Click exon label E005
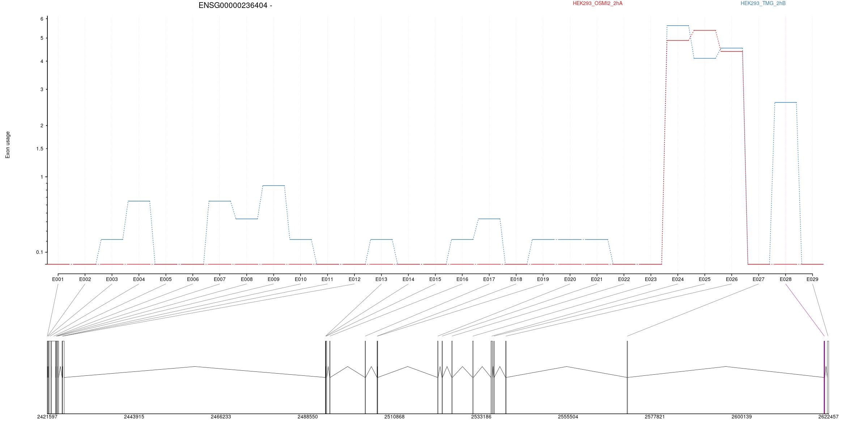Screen dimensions: 868x434 166,279
